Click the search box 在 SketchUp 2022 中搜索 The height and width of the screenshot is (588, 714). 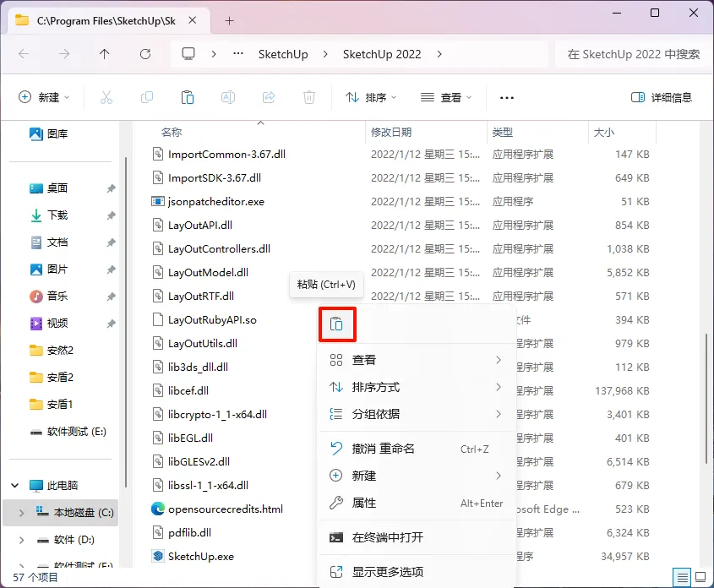[633, 54]
